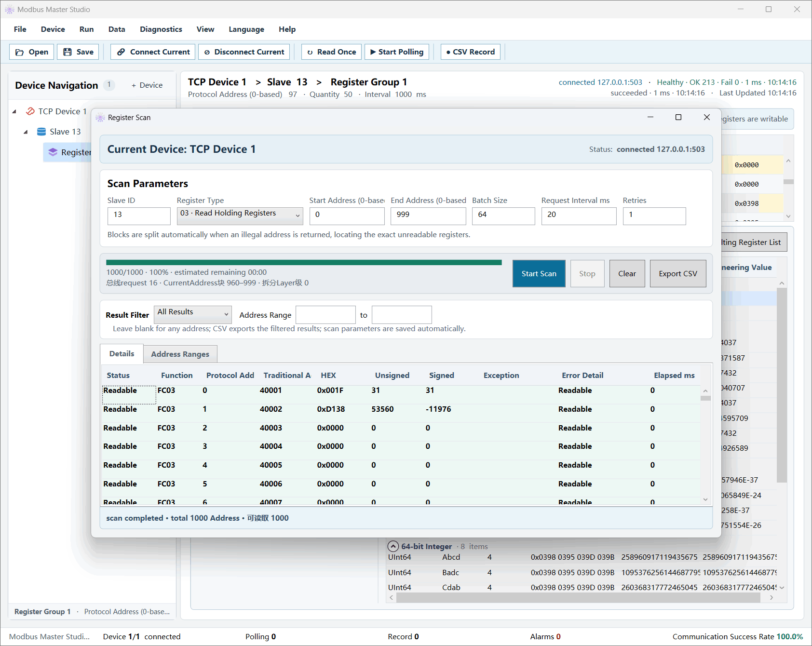
Task: Maximize the Register Scan dialog
Action: (x=678, y=117)
